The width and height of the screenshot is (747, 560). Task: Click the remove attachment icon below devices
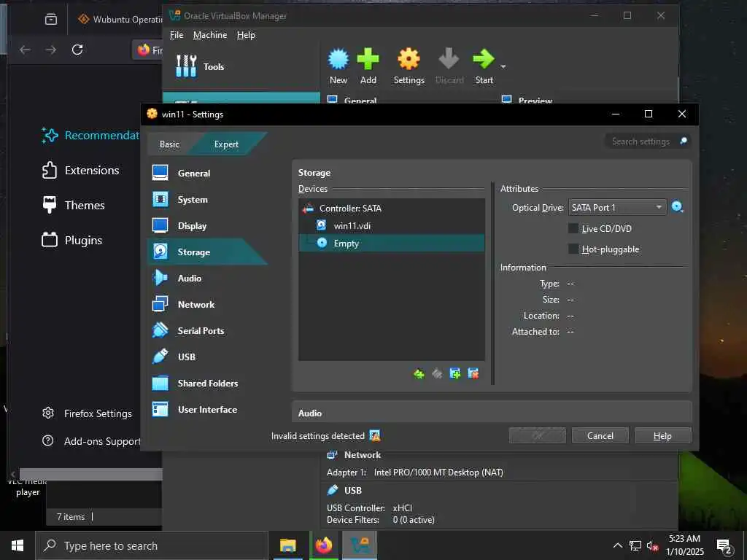click(473, 374)
